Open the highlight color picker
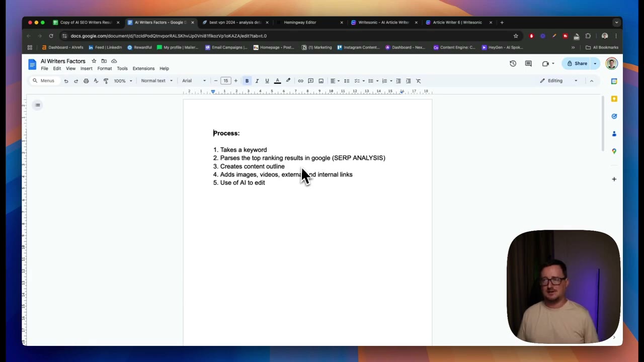 click(288, 81)
